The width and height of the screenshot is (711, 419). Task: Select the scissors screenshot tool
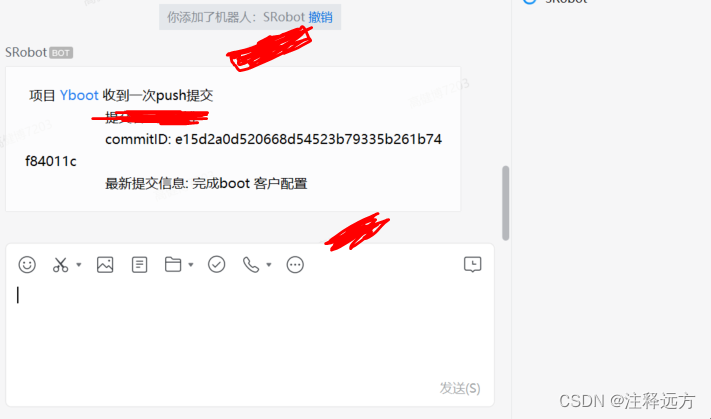pyautogui.click(x=60, y=264)
